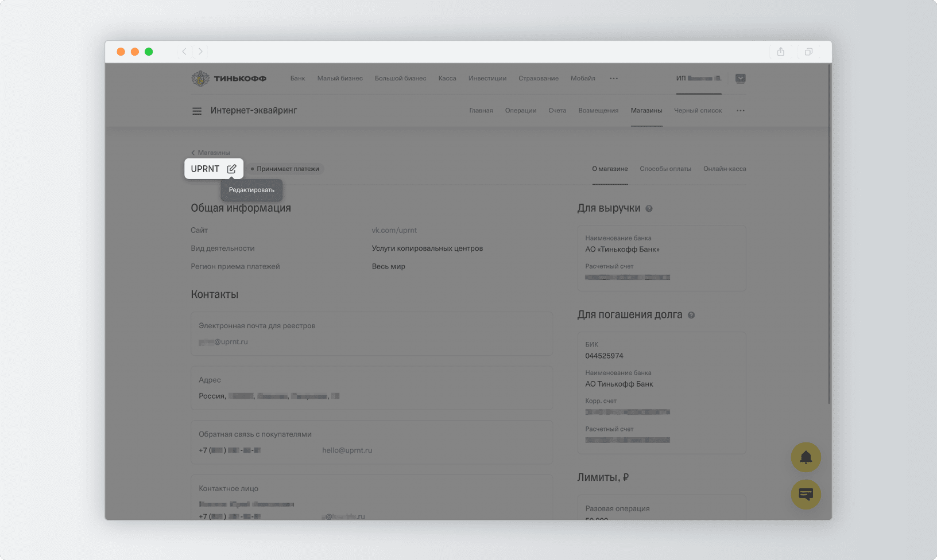Open the vk.com/uprnt site link

394,230
